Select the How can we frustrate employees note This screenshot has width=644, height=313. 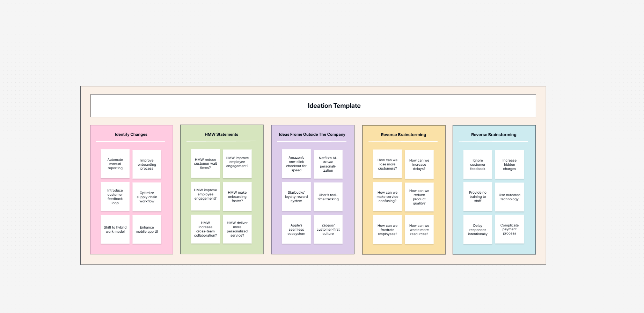[387, 230]
